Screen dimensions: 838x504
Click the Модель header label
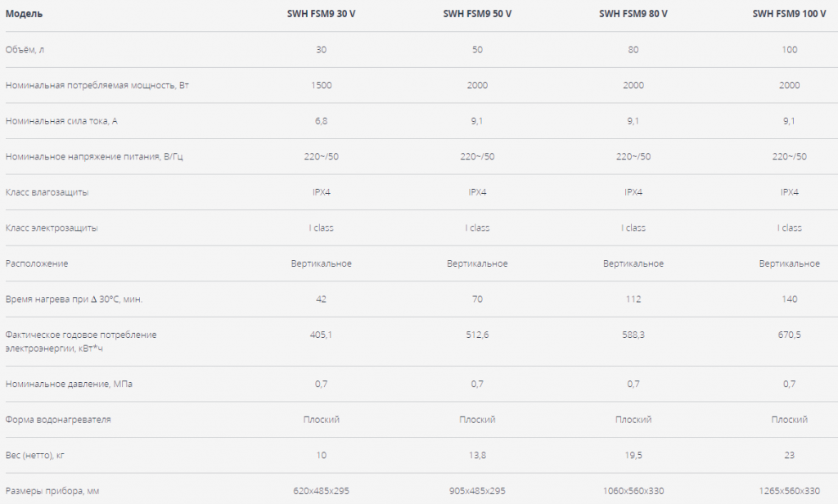coord(24,14)
